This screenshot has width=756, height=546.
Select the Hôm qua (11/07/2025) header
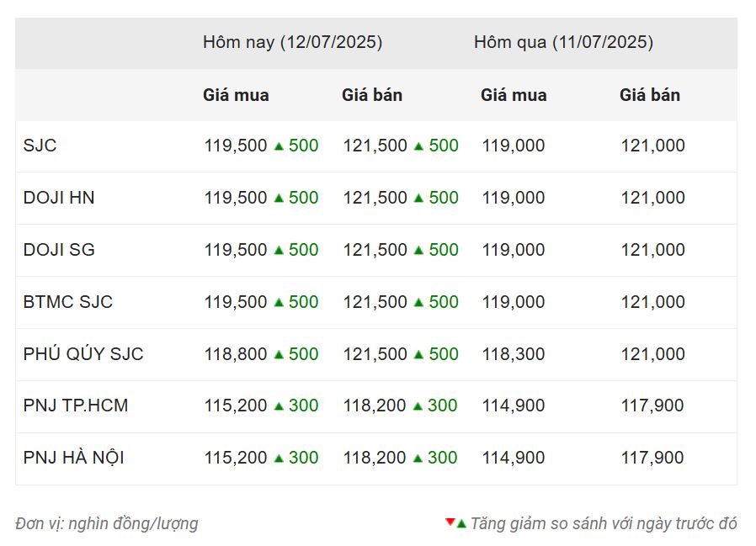(x=563, y=42)
